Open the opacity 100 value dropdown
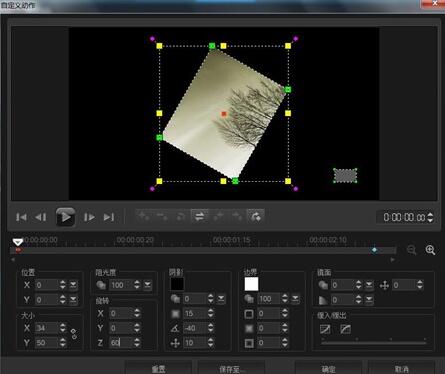Viewport: 445px width, 374px height. coord(147,285)
